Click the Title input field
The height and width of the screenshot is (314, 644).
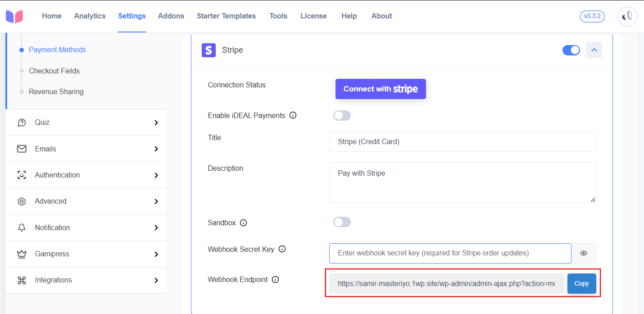click(x=463, y=141)
